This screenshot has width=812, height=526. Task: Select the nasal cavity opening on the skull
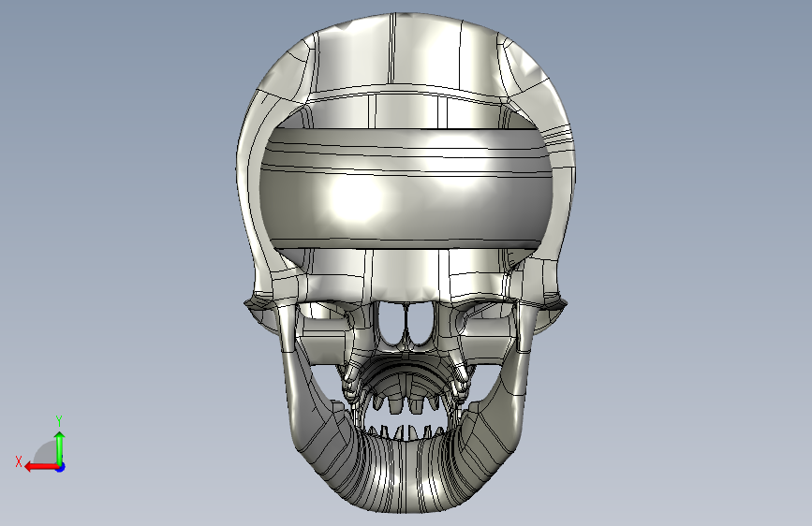(406, 325)
